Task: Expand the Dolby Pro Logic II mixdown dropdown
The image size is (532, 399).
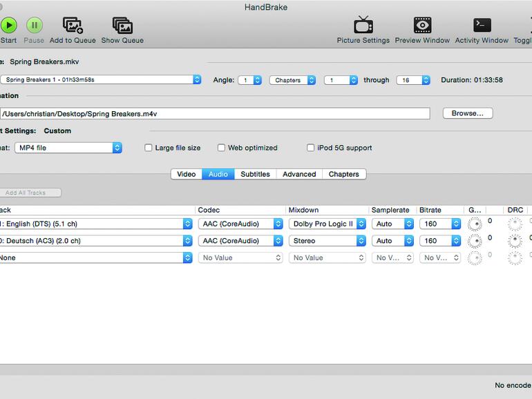Action: coord(327,224)
